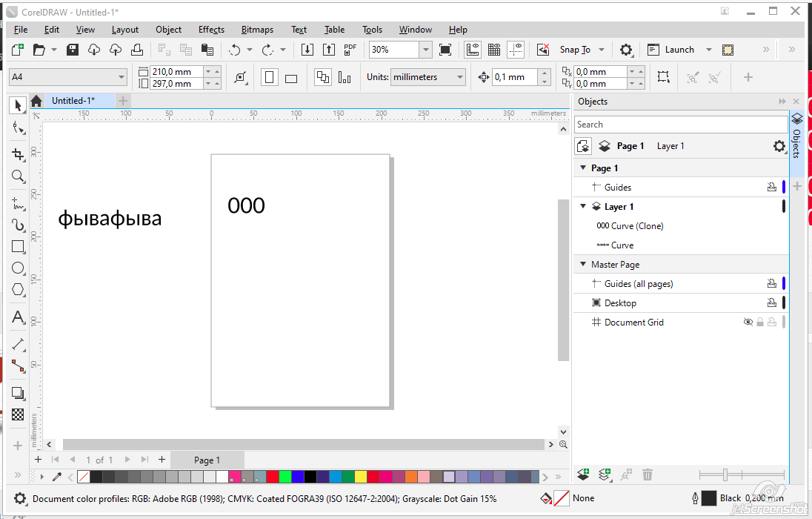Toggle Document Grid lock
This screenshot has width=812, height=519.
point(759,323)
